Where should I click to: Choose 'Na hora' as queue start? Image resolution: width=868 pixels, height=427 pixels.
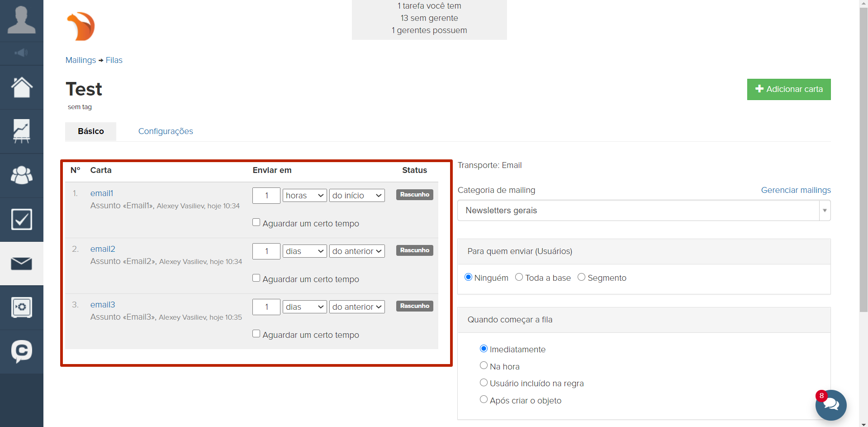click(484, 365)
